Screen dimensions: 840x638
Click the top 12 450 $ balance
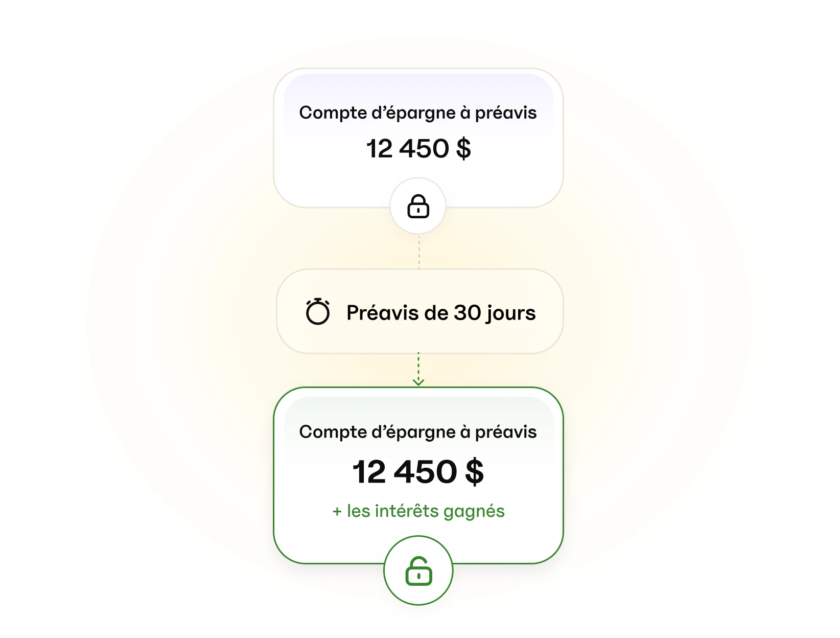click(x=418, y=149)
